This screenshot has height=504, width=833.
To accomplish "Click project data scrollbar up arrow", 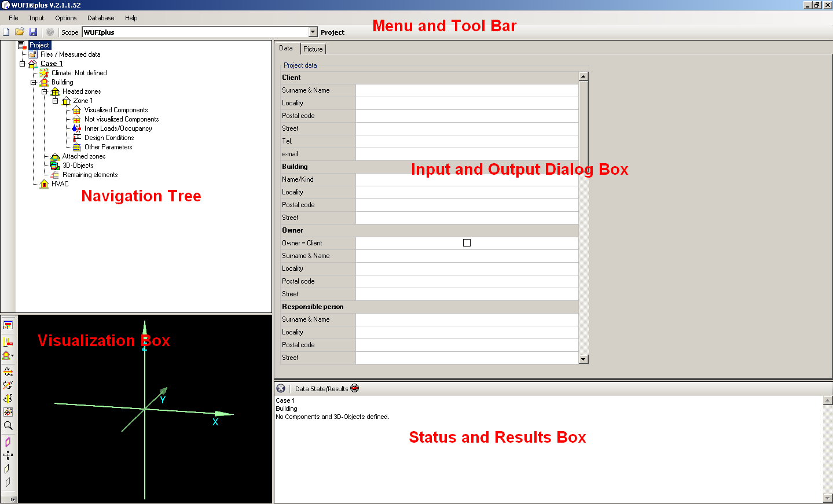I will pyautogui.click(x=584, y=76).
